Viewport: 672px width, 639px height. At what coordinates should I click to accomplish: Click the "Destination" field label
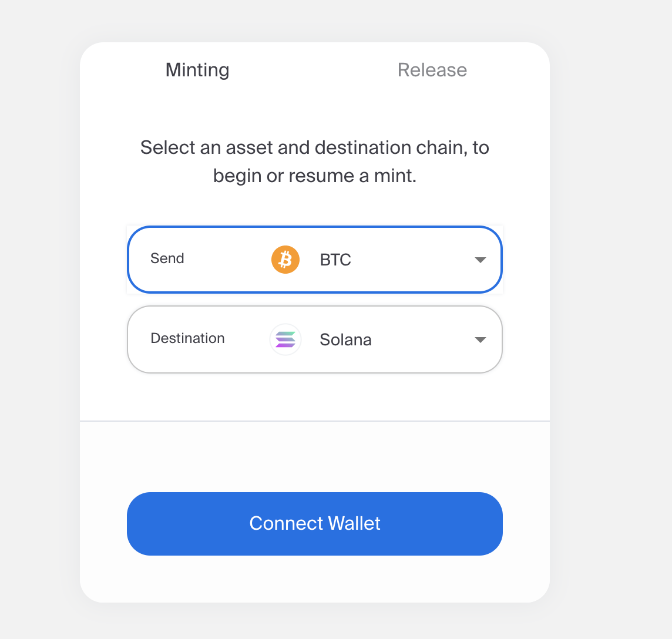coord(187,338)
